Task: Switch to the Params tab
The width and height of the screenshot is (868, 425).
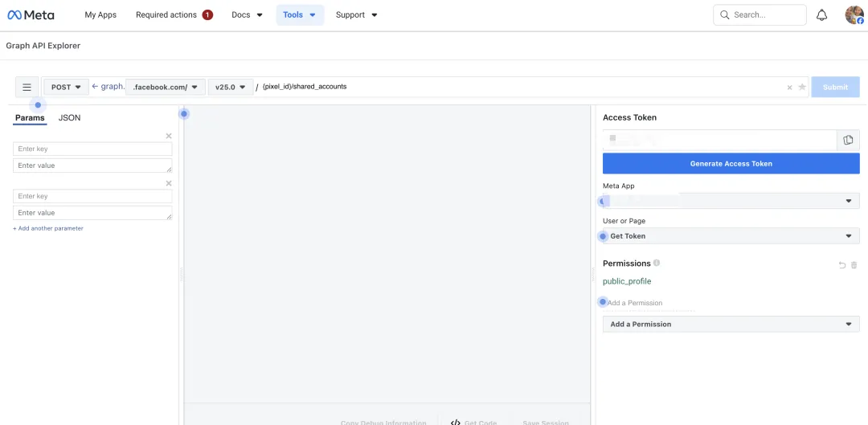Action: tap(30, 118)
